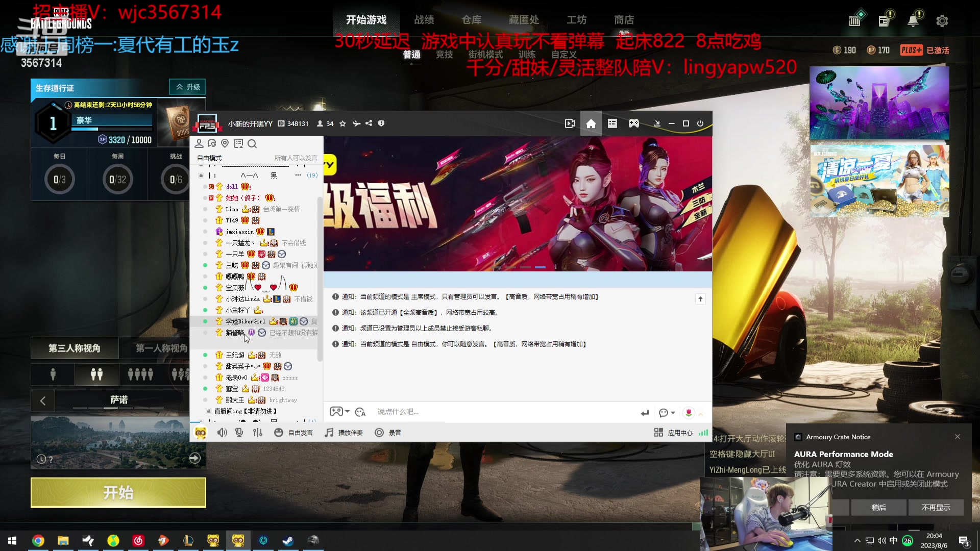Select 第三人称视角 third-person view

point(75,348)
